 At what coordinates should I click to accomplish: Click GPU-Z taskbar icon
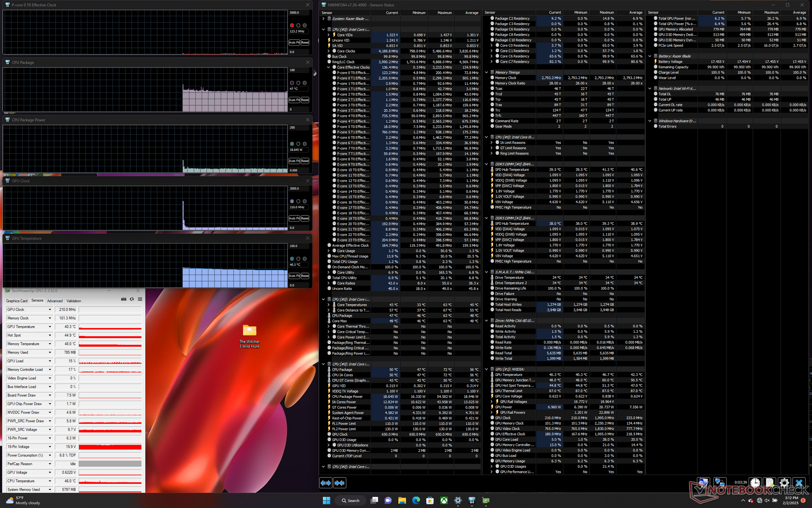(x=486, y=500)
